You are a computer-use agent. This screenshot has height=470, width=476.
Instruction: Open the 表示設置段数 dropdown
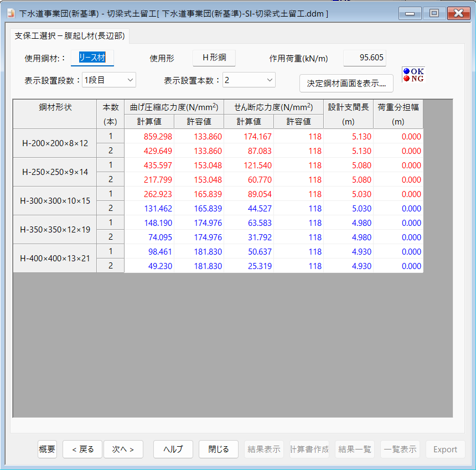click(108, 80)
